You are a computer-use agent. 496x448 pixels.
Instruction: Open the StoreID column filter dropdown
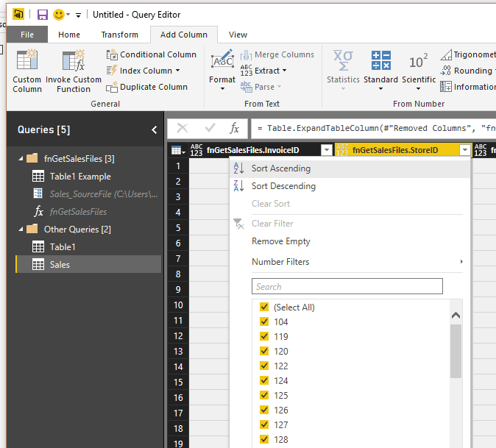pyautogui.click(x=464, y=150)
